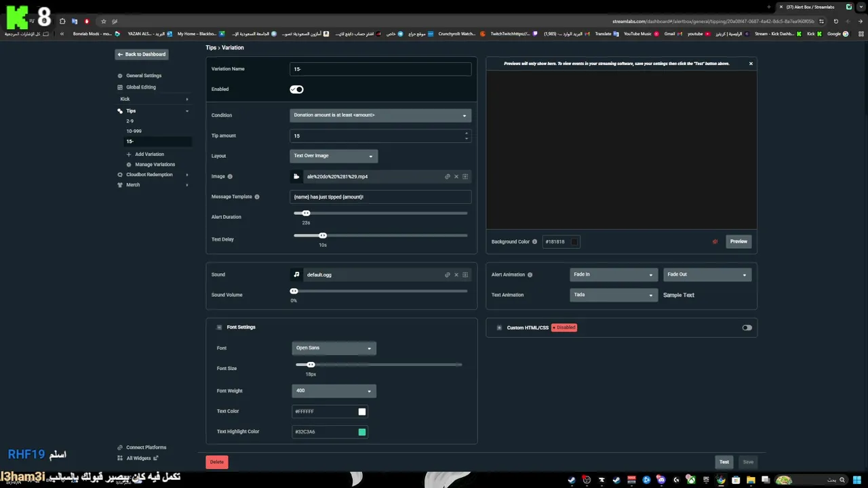Click the white Text Color swatch
868x488 pixels.
(x=362, y=412)
